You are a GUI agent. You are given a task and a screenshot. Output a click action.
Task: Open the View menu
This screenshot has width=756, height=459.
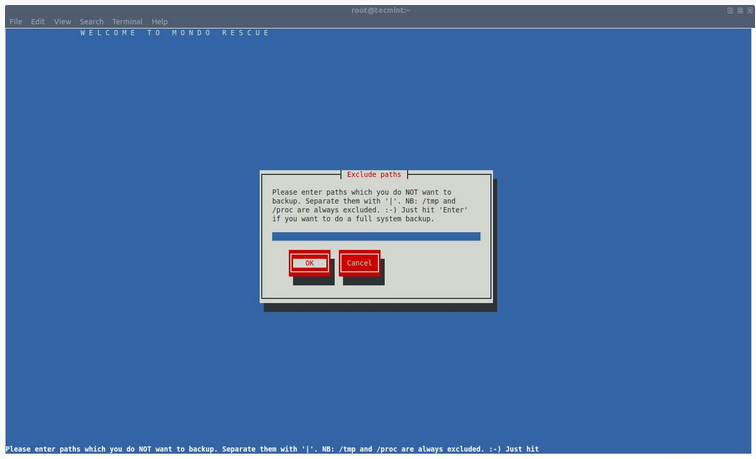(x=62, y=21)
